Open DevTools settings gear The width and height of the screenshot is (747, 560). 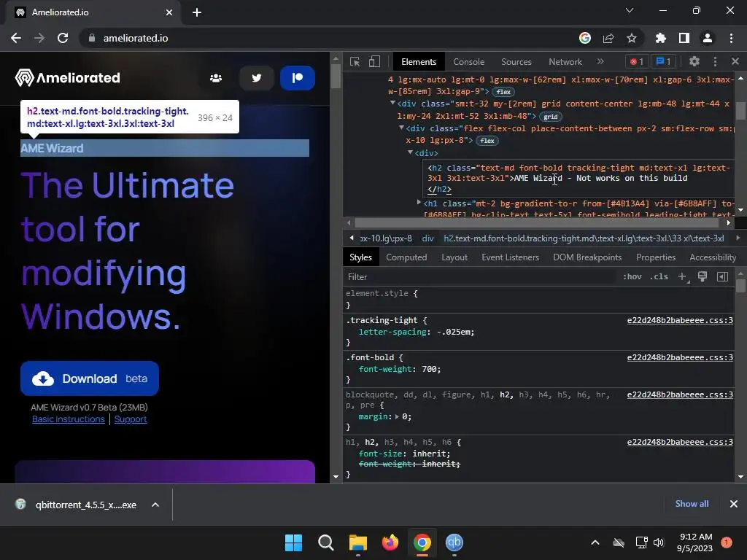694,61
